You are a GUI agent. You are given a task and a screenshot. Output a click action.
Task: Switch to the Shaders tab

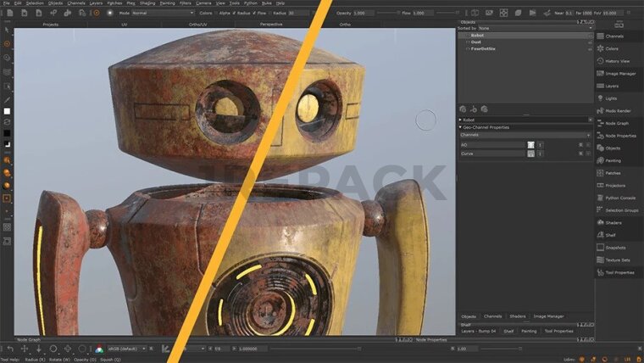point(517,316)
